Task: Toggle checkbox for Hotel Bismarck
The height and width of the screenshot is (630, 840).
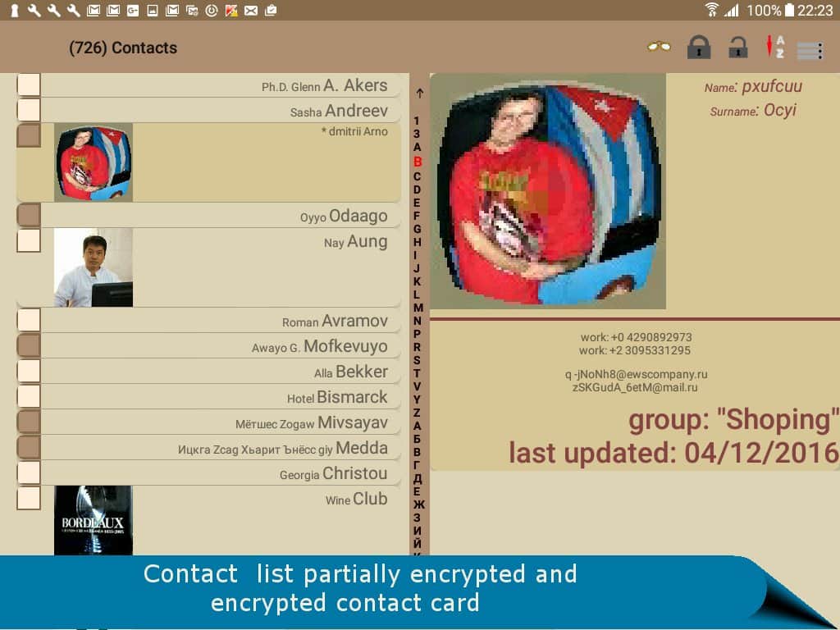Action: pos(29,397)
